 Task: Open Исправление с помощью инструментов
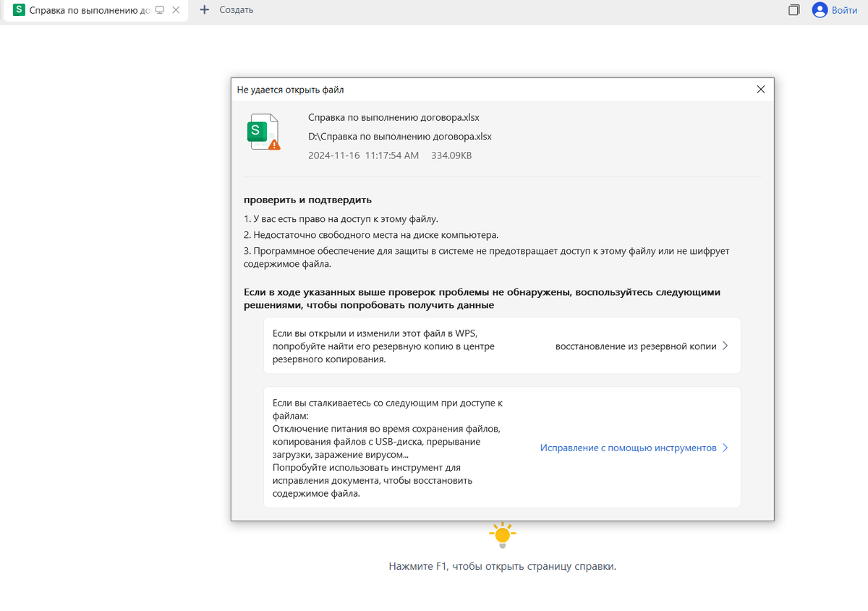coord(630,448)
